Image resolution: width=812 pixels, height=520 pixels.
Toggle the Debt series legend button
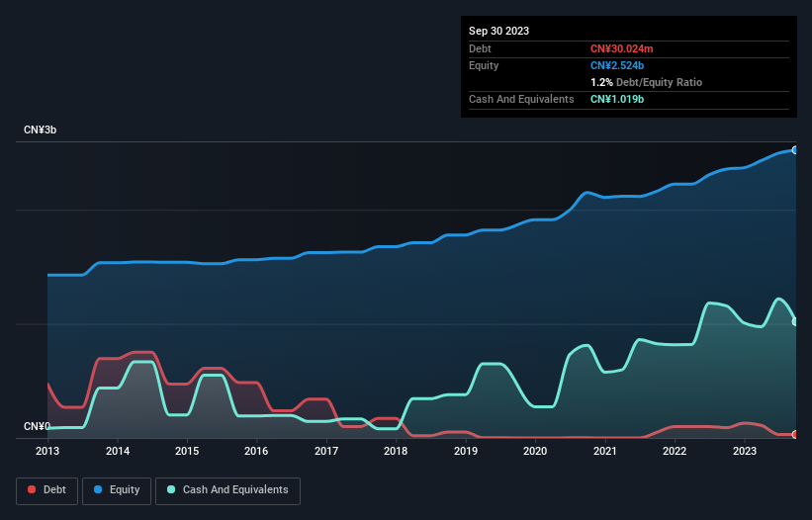(47, 490)
